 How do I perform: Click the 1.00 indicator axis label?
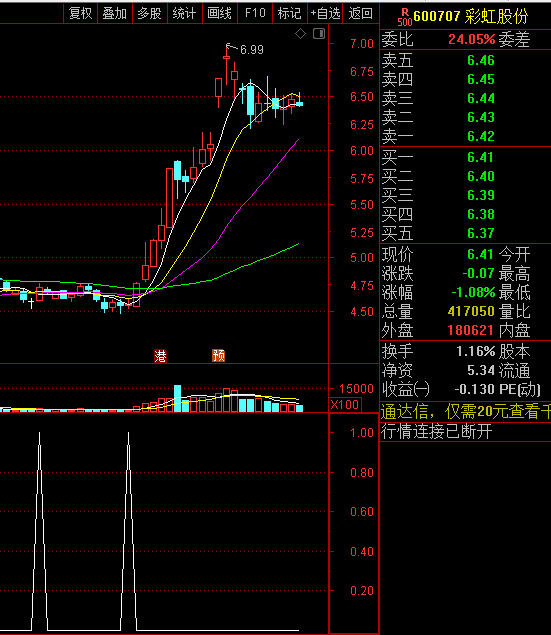pyautogui.click(x=362, y=433)
